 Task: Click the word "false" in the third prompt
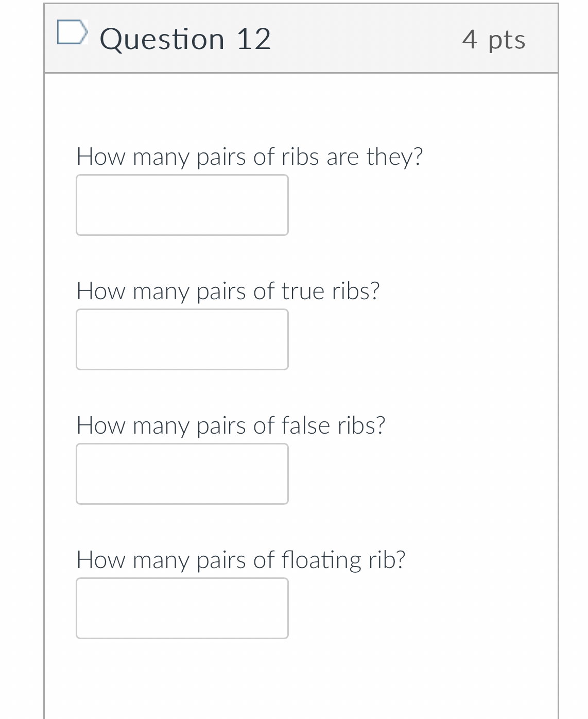(306, 425)
